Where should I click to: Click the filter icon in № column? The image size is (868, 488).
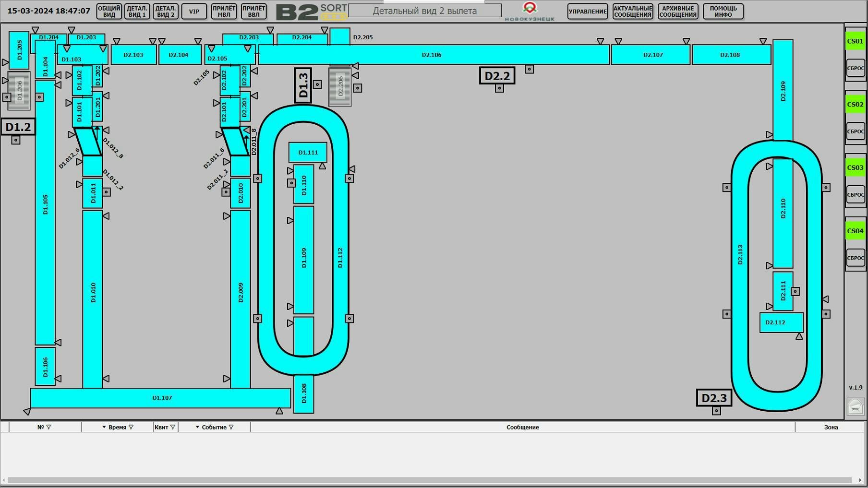click(x=48, y=427)
